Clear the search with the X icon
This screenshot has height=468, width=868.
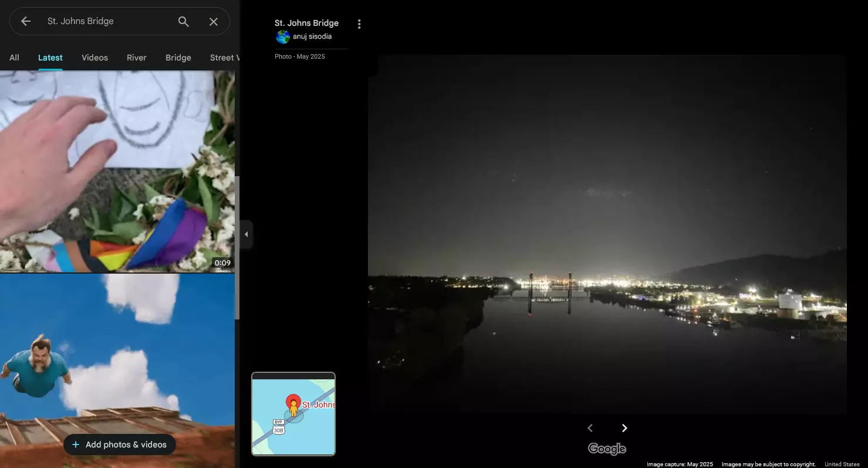tap(214, 21)
